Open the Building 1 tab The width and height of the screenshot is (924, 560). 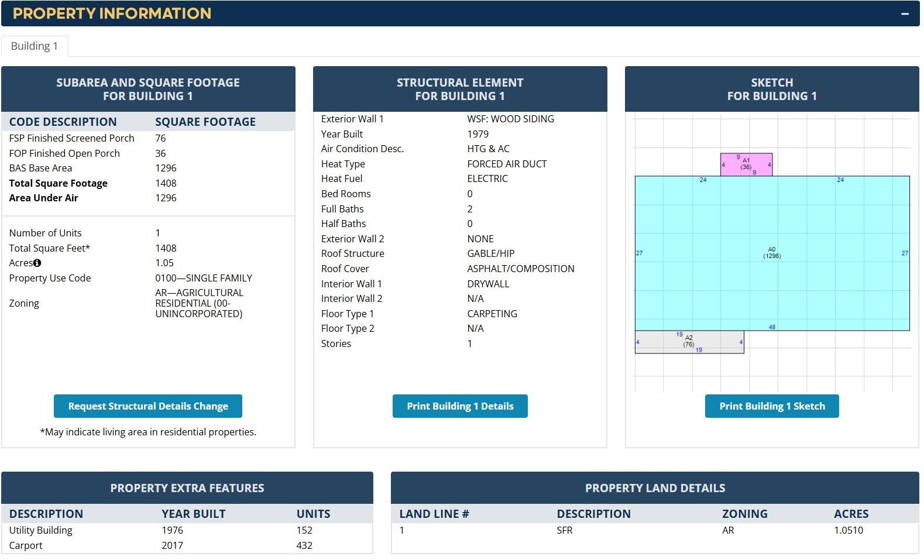coord(35,46)
